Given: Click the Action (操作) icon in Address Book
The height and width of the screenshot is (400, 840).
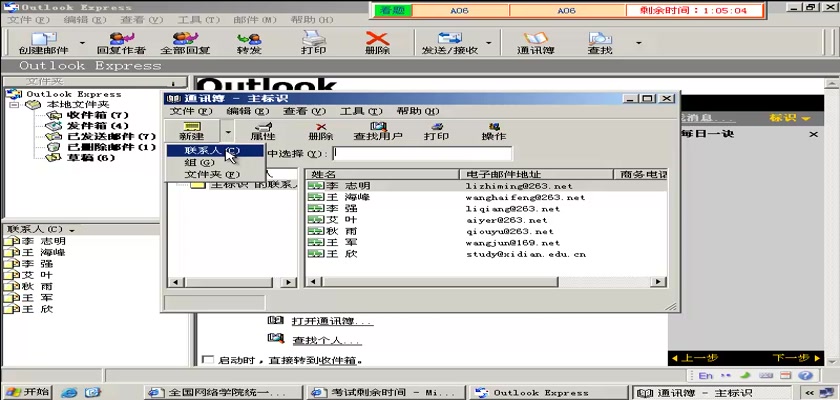Looking at the screenshot, I should click(494, 131).
